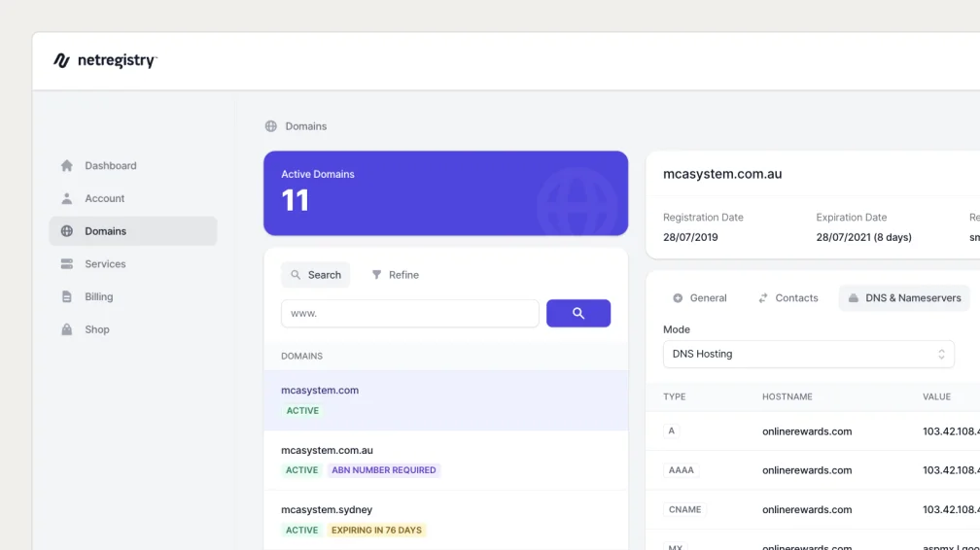Open the Account menu item
The image size is (980, 550).
click(133, 198)
